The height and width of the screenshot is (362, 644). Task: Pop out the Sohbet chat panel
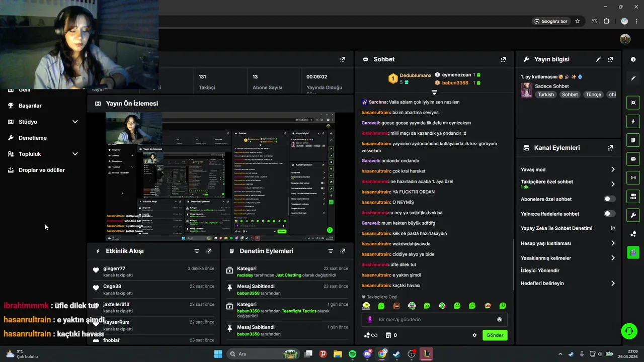[x=503, y=59]
